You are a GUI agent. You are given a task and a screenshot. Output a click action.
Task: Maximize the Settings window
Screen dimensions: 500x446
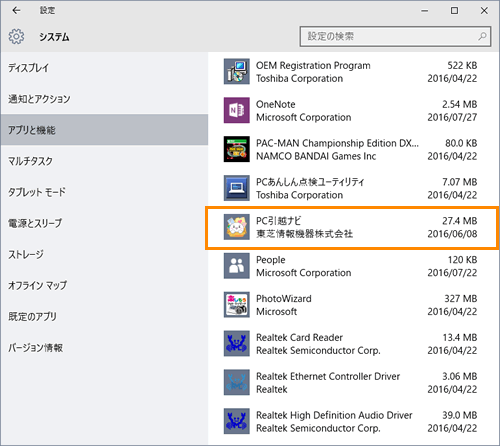454,11
